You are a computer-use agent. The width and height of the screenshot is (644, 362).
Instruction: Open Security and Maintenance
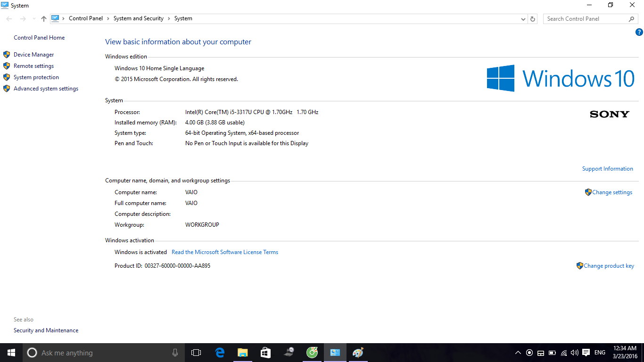click(x=46, y=330)
